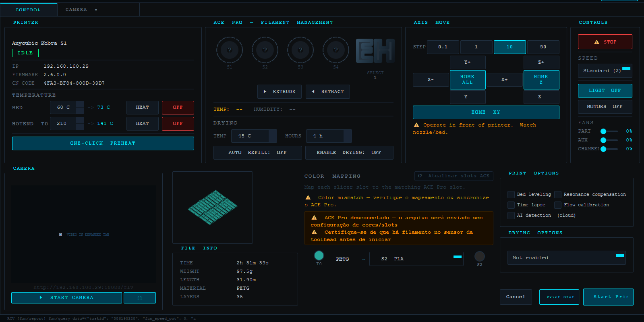Select the S4 filament slot spool icon

pyautogui.click(x=336, y=50)
